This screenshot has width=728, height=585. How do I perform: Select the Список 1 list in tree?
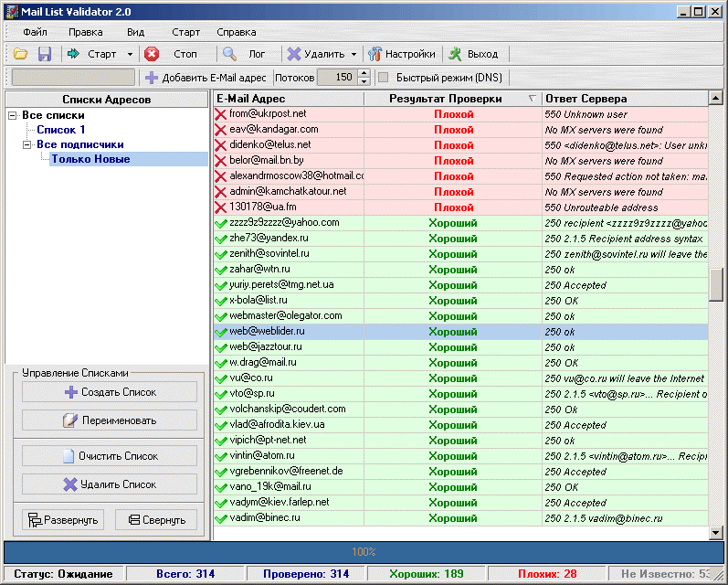[60, 130]
